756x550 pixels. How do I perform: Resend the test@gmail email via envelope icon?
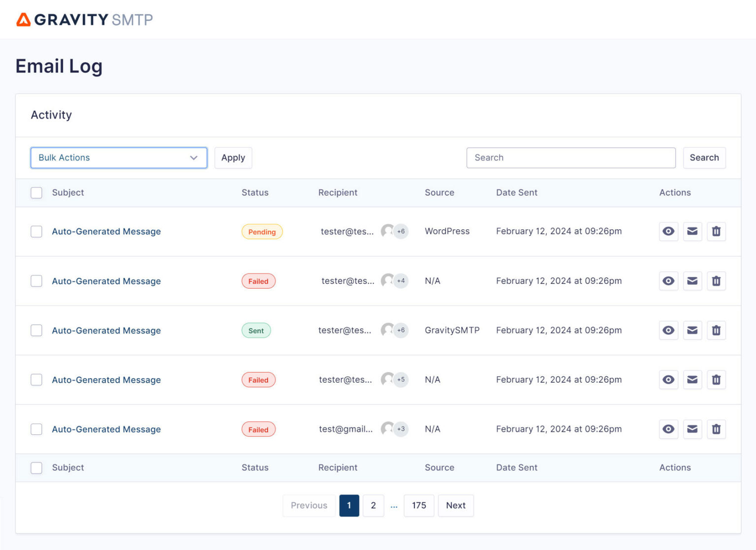point(692,429)
